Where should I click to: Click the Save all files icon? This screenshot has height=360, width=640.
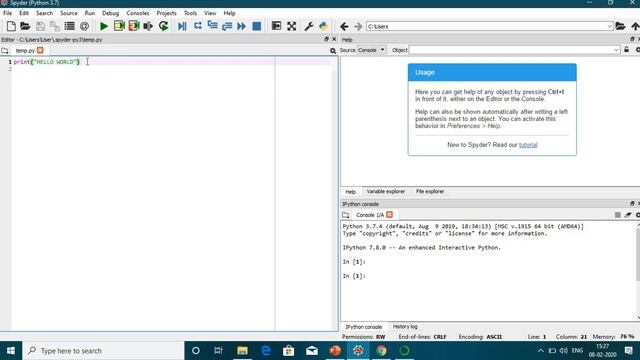coord(55,26)
